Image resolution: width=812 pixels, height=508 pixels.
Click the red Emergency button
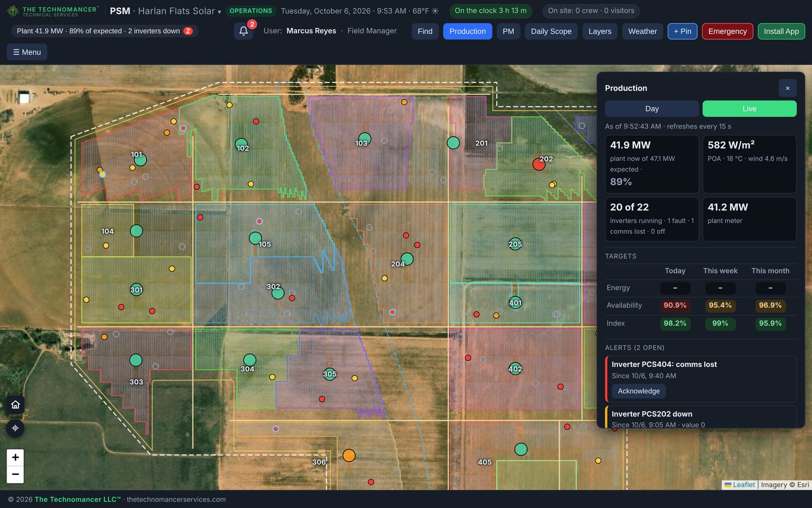coord(727,31)
